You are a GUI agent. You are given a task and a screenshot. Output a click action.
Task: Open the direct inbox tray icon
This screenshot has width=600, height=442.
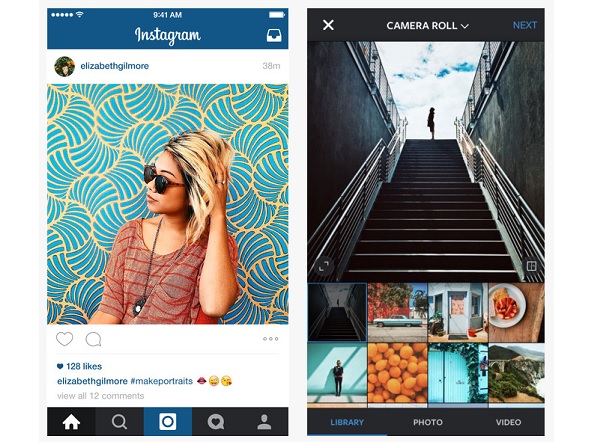274,35
